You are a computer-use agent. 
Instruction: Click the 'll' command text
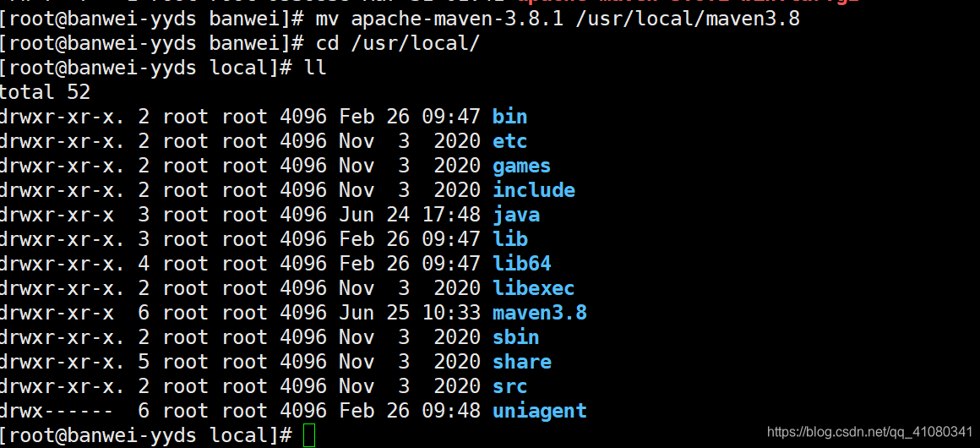316,68
